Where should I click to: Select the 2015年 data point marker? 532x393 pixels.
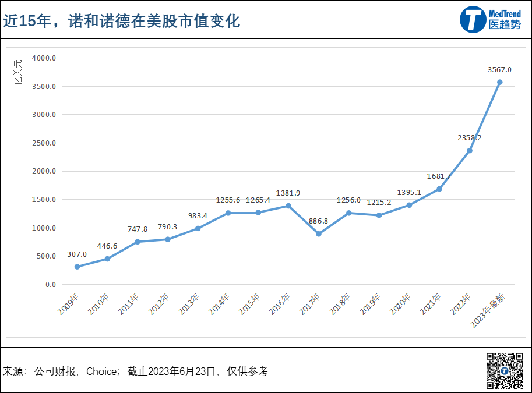click(x=258, y=213)
